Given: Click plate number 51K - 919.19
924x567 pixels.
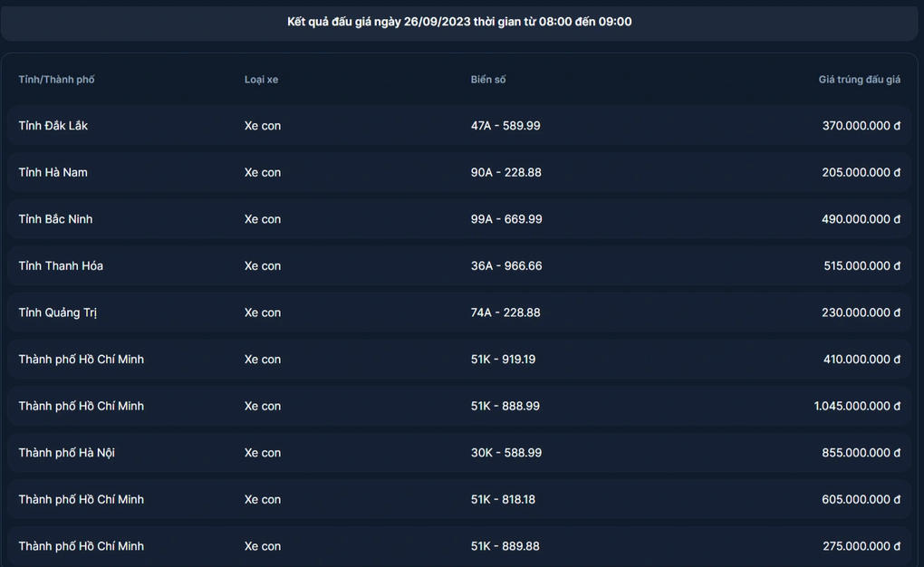Looking at the screenshot, I should pos(503,360).
